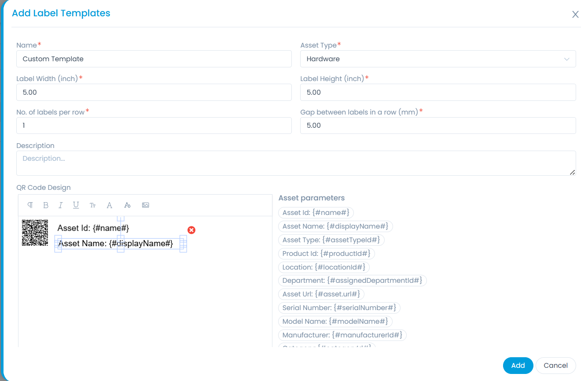This screenshot has height=381, width=588.
Task: Click the Name input field
Action: [x=154, y=59]
